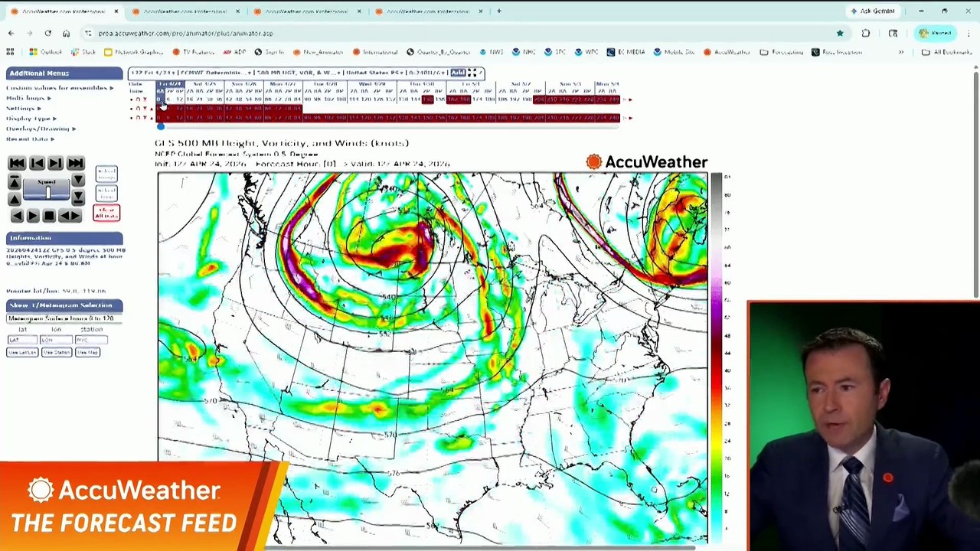This screenshot has width=980, height=551.
Task: Click the Use Station button
Action: (57, 352)
